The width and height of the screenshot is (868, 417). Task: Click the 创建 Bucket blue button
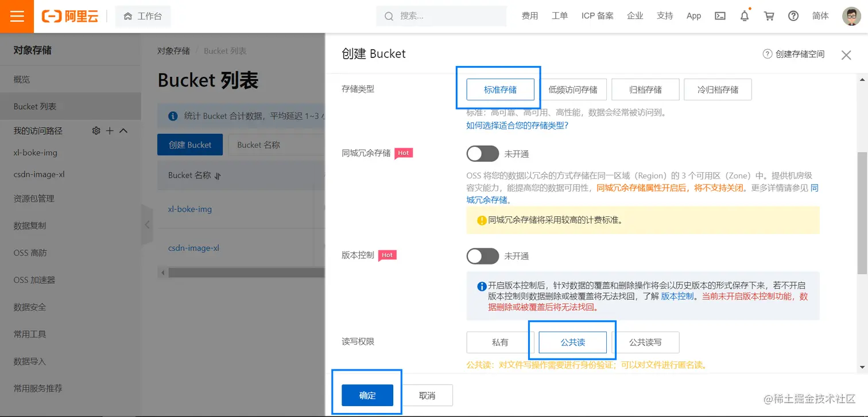(x=190, y=145)
